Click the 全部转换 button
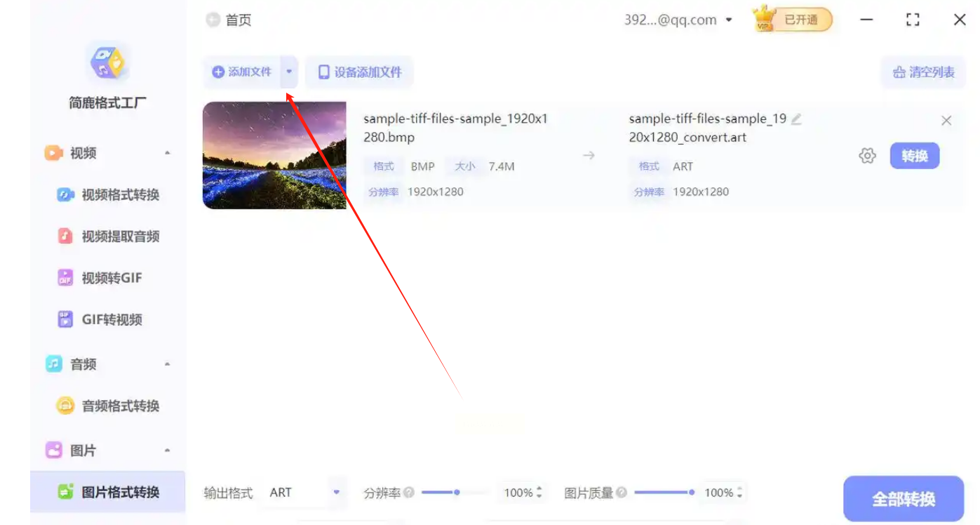980x525 pixels. (x=904, y=499)
